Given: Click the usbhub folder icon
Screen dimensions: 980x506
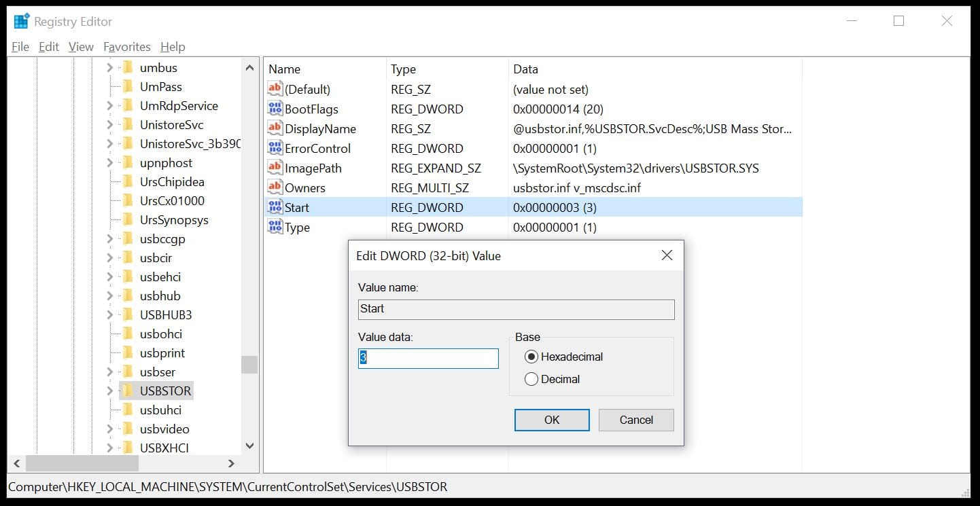Looking at the screenshot, I should point(127,295).
